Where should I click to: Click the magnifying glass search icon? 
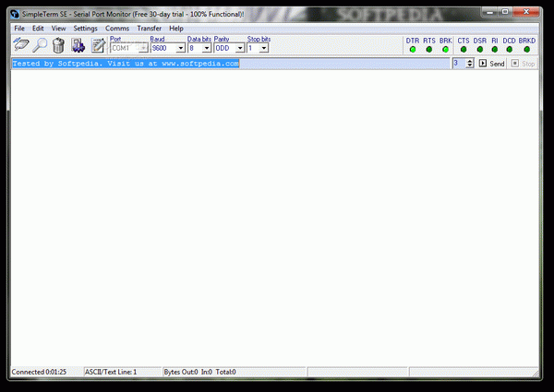(40, 45)
